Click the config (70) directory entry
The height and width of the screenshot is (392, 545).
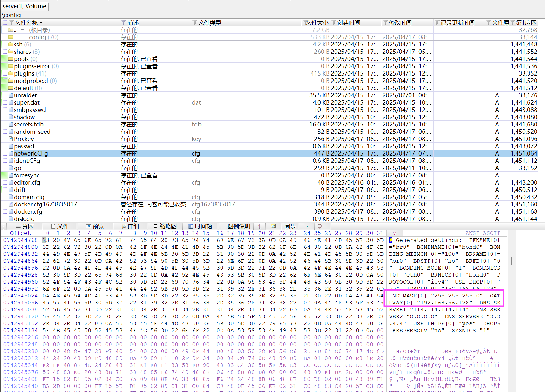coord(44,37)
